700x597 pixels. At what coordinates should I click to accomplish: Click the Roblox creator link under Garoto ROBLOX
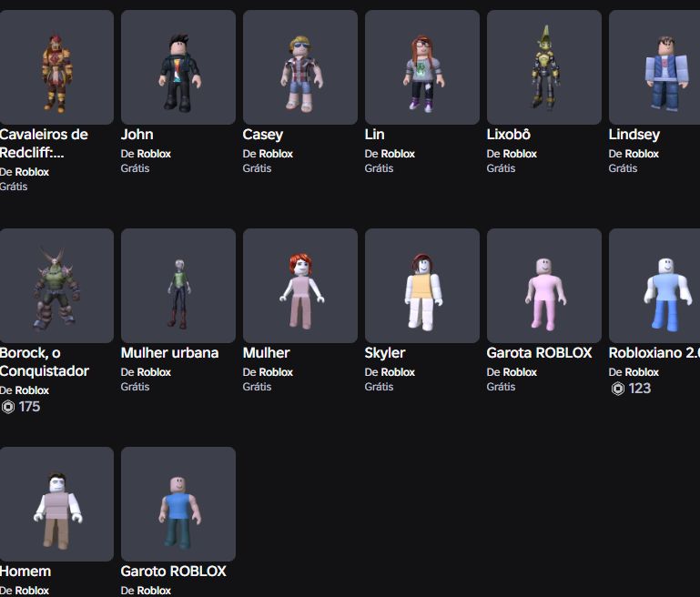154,591
